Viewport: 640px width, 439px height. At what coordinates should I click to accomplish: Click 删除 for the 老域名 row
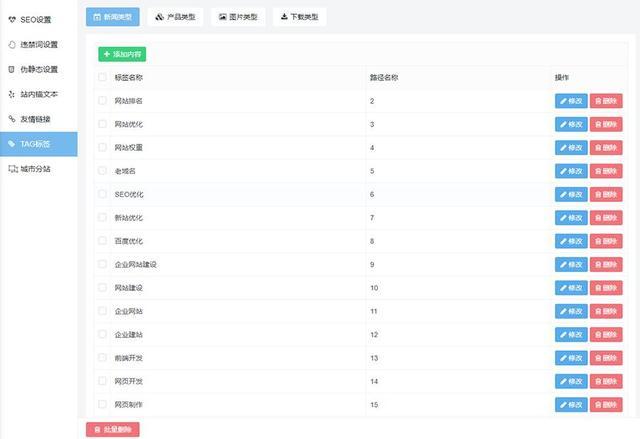coord(606,171)
